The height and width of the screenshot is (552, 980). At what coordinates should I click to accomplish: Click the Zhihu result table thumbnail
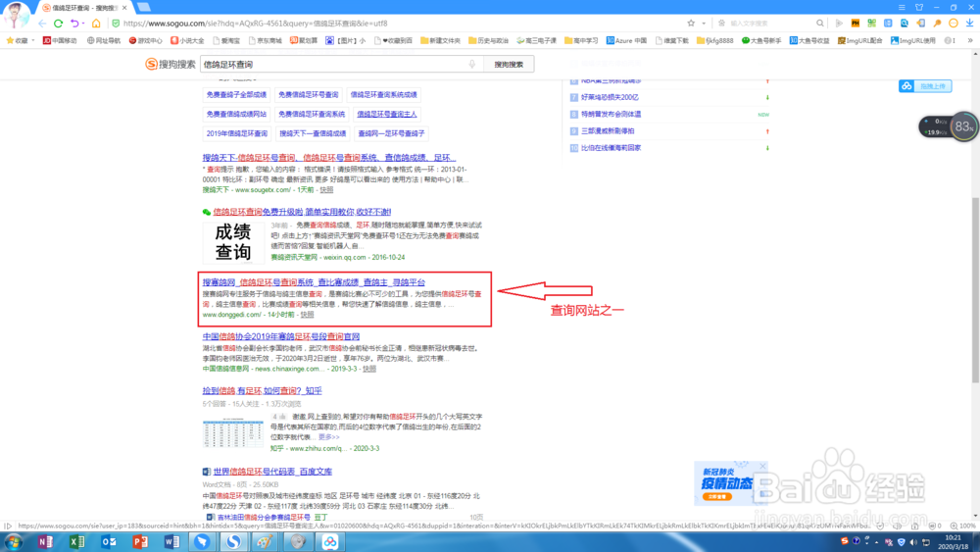(x=233, y=432)
